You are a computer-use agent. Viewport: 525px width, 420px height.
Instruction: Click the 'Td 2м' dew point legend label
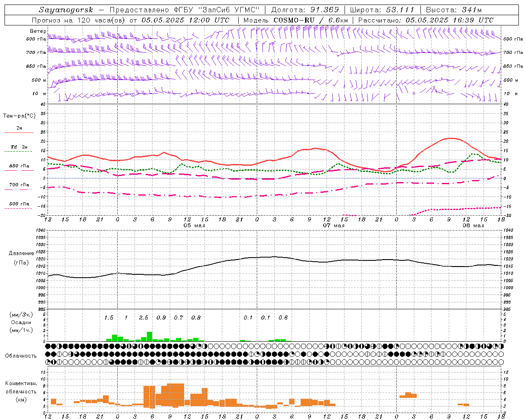(19, 147)
